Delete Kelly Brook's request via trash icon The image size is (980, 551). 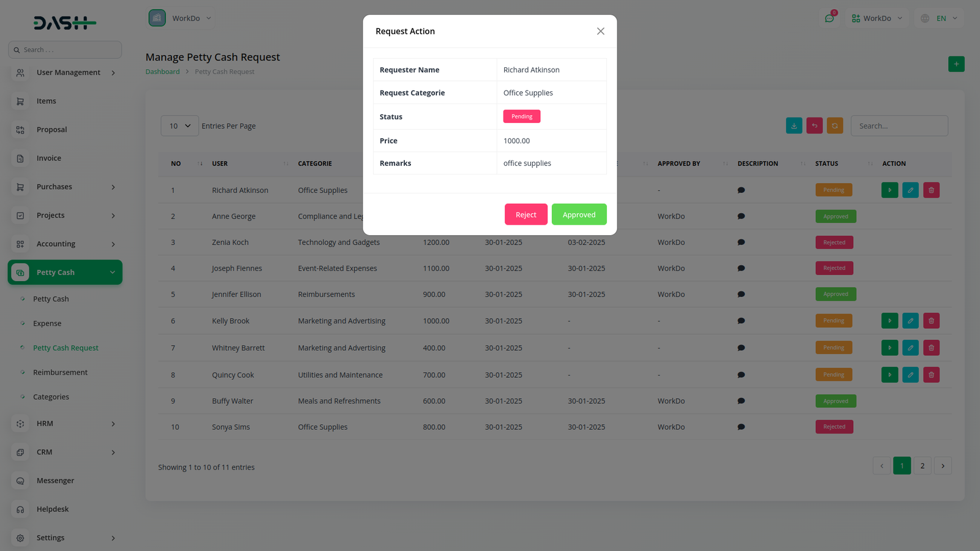pyautogui.click(x=931, y=321)
